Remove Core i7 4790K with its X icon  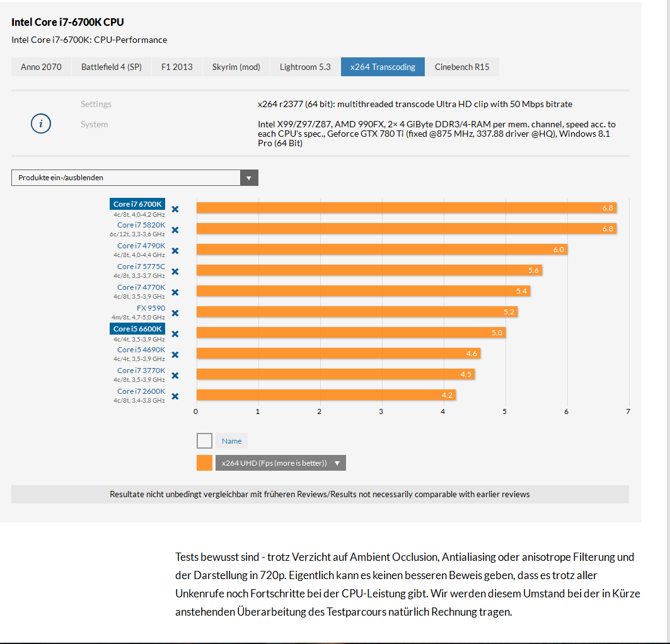(175, 251)
